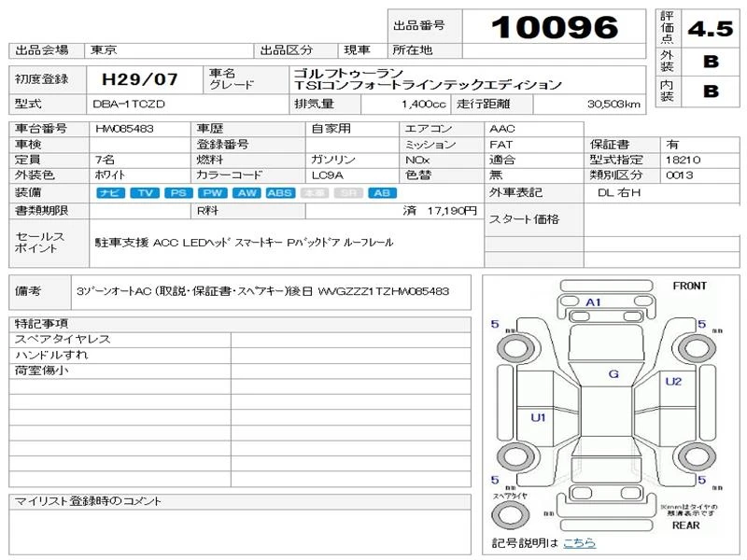This screenshot has width=747, height=560.
Task: Select the PW power window badge
Action: pos(213,193)
